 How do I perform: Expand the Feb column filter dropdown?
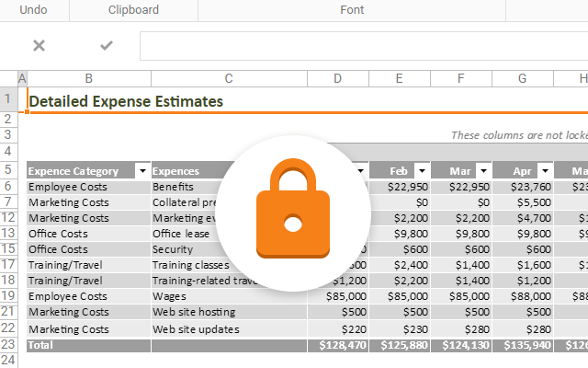(421, 170)
